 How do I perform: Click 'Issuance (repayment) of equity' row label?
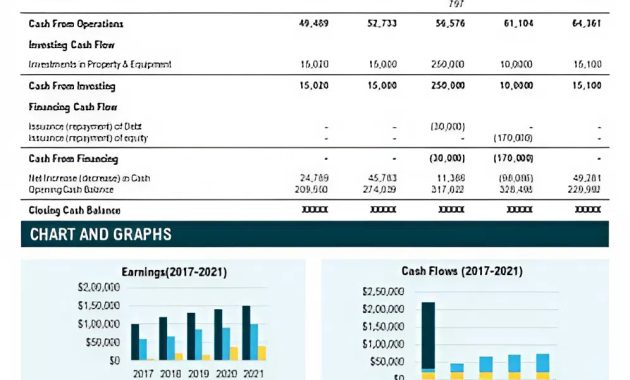[88, 138]
